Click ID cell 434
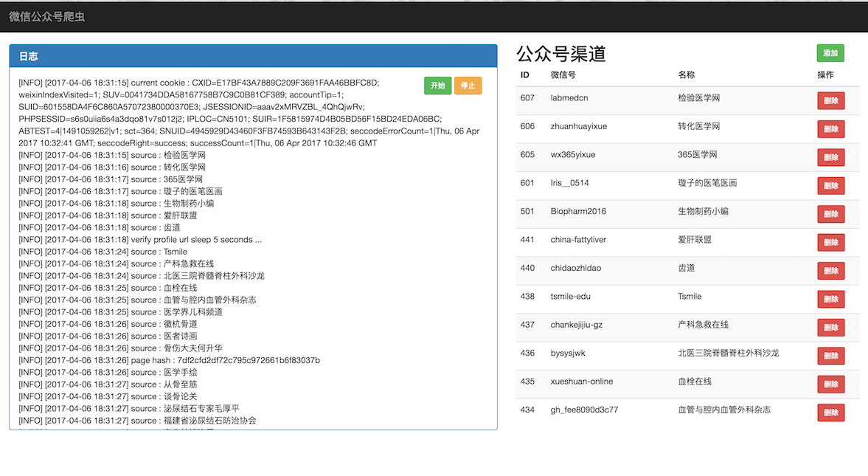 [x=527, y=410]
